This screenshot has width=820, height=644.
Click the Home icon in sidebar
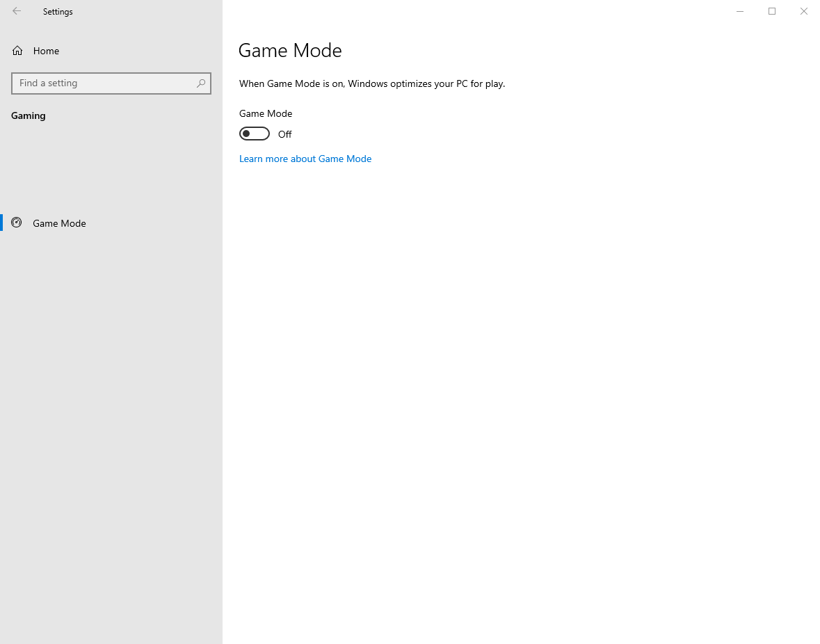[x=17, y=51]
